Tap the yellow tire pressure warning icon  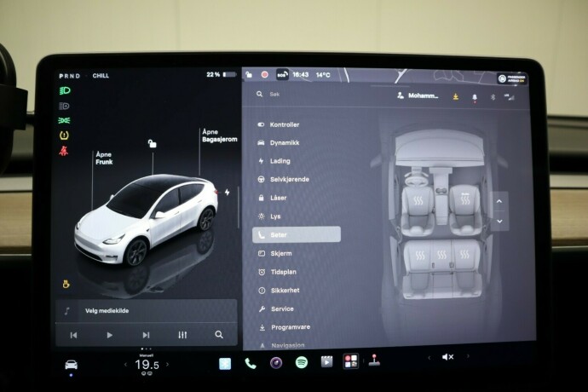pos(64,135)
